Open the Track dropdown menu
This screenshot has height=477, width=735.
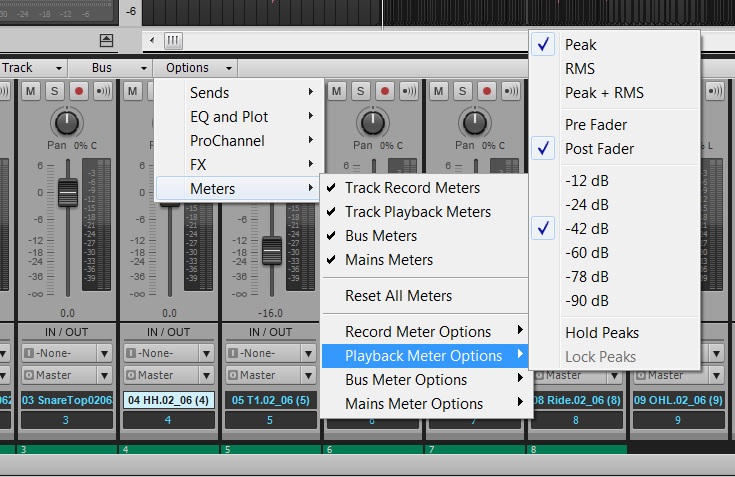point(33,68)
